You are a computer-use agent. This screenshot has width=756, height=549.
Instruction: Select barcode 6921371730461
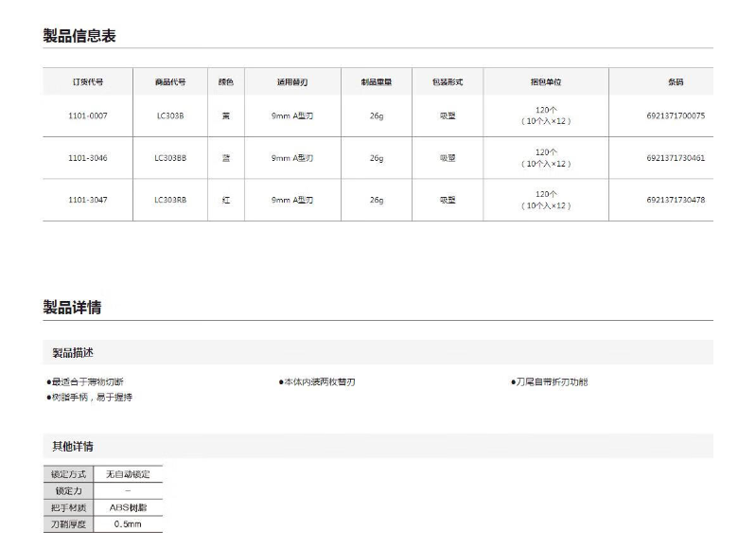tap(676, 158)
